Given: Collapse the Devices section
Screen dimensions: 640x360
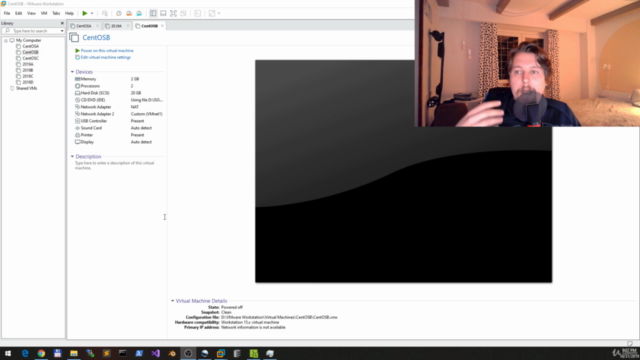Looking at the screenshot, I should (72, 72).
